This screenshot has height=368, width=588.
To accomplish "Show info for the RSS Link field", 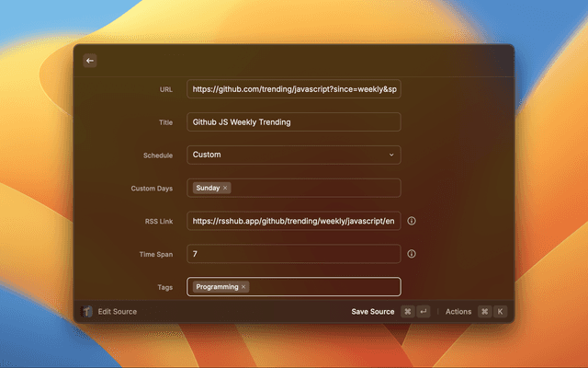I will (412, 221).
